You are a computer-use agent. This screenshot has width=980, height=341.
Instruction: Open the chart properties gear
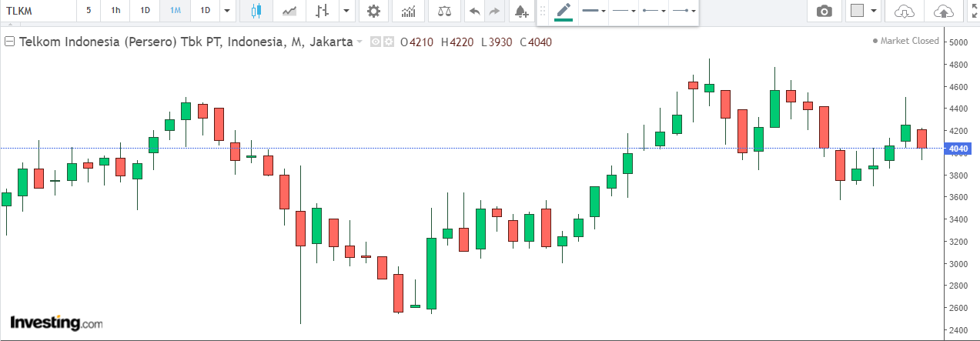coord(373,11)
